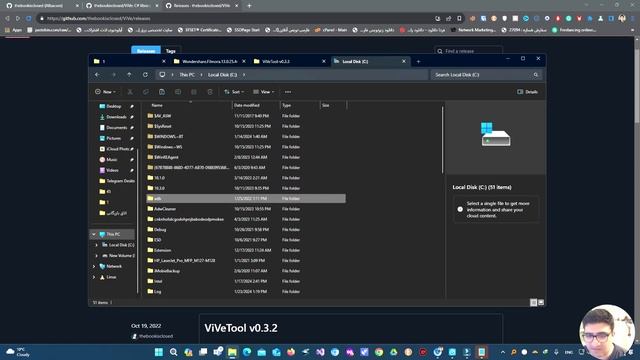The image size is (640, 360).
Task: Open Pictures in quick access
Action: (x=113, y=138)
